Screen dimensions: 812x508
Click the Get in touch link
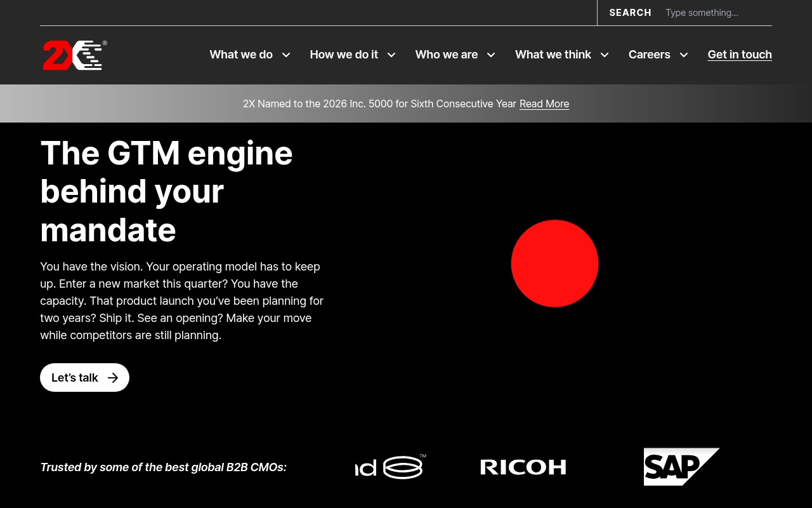(740, 55)
